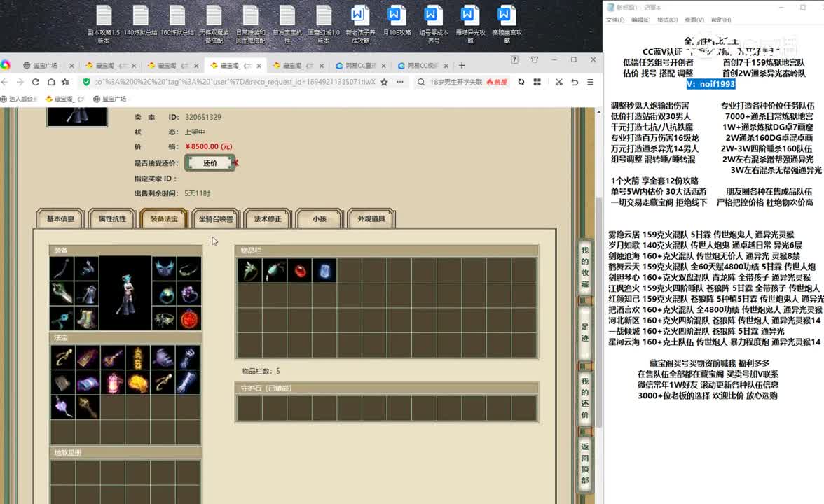Click the teal ring equipment icon

[x=164, y=293]
